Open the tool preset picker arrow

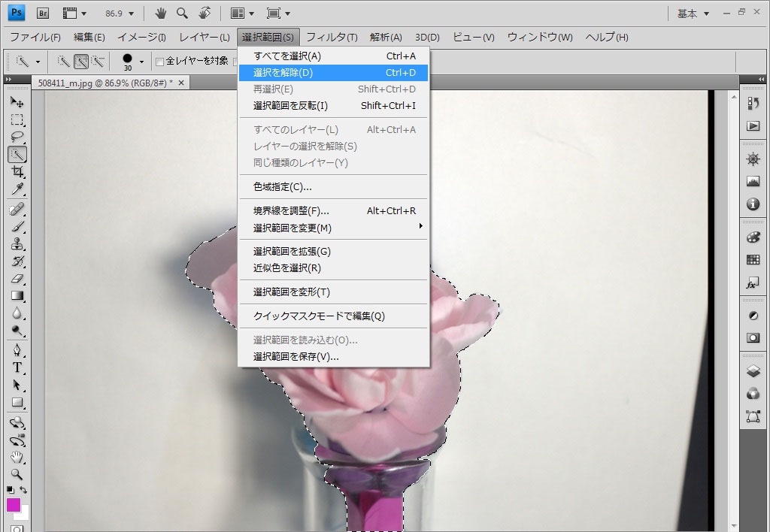coord(38,62)
